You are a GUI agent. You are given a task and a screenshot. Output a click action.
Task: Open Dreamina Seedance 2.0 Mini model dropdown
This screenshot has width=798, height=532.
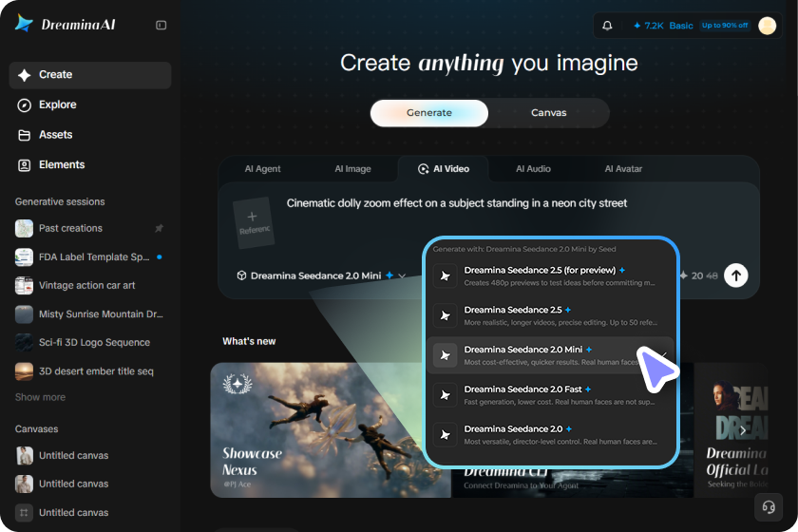pyautogui.click(x=321, y=275)
